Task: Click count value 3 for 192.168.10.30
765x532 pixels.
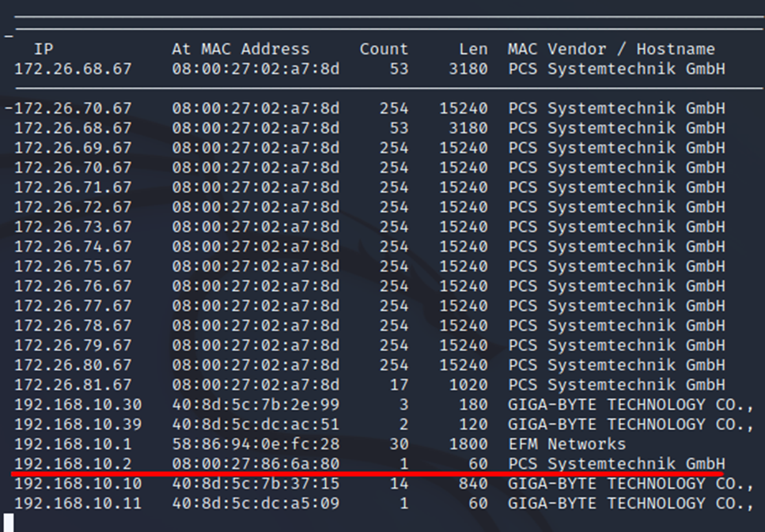Action: point(404,405)
